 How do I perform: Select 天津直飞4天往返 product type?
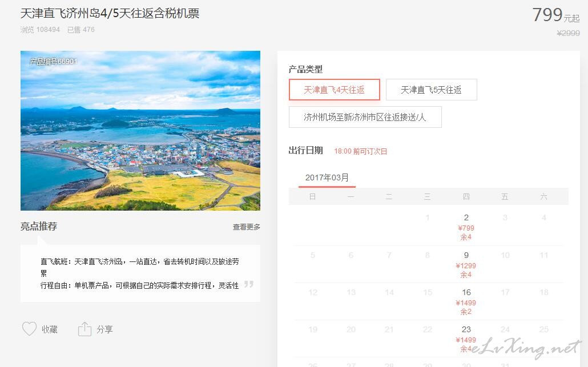click(334, 90)
